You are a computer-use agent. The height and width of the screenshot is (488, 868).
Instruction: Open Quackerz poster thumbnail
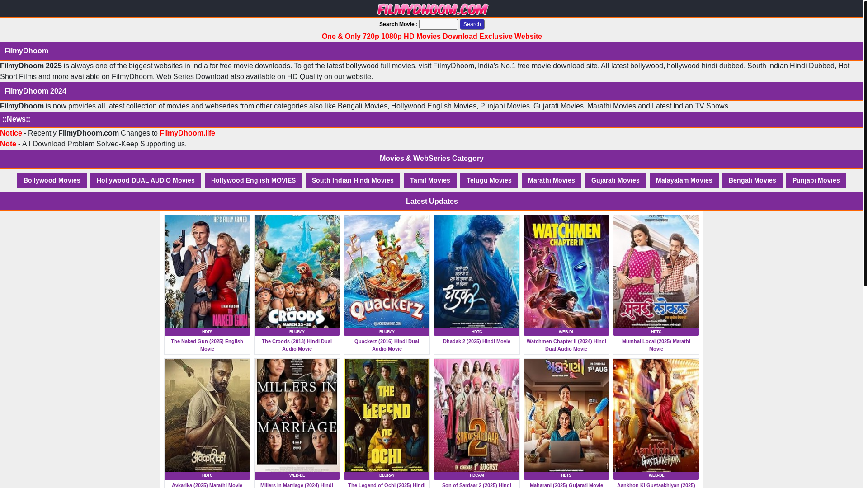[x=387, y=271]
